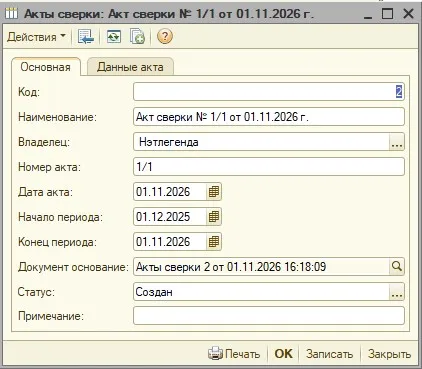Open the Владелец selection ellipsis button
The width and height of the screenshot is (422, 369).
(397, 142)
